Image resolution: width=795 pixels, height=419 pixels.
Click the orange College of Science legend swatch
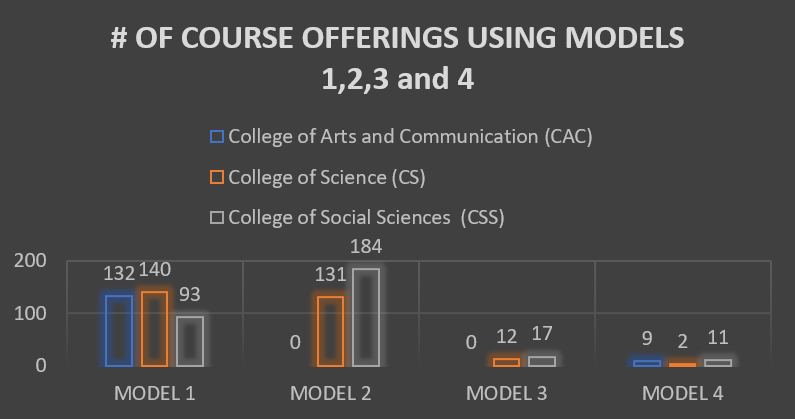coord(217,177)
